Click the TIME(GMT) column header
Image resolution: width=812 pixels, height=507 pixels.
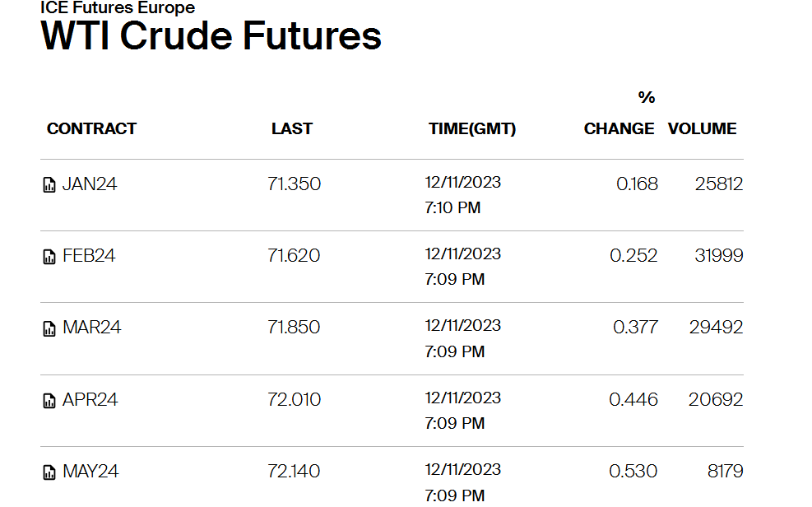click(x=472, y=129)
